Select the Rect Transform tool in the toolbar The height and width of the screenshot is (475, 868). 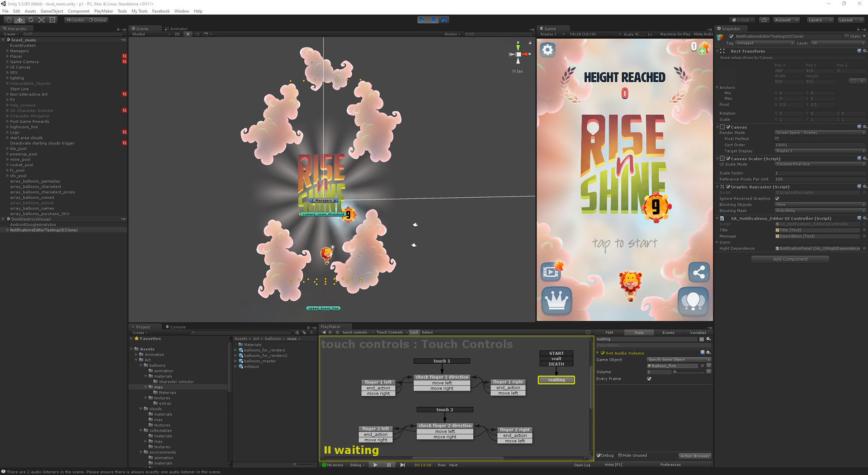(x=52, y=20)
